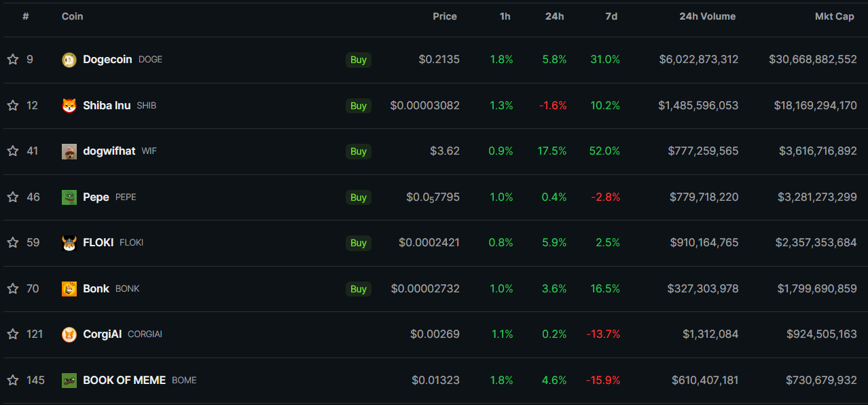The image size is (868, 405).
Task: Click the dogwifhat coin logo
Action: (69, 151)
